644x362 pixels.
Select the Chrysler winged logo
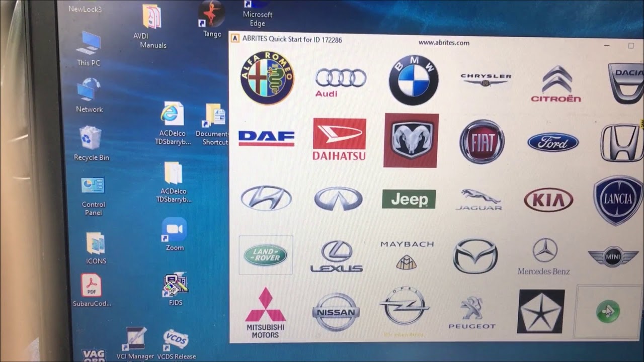pyautogui.click(x=486, y=79)
